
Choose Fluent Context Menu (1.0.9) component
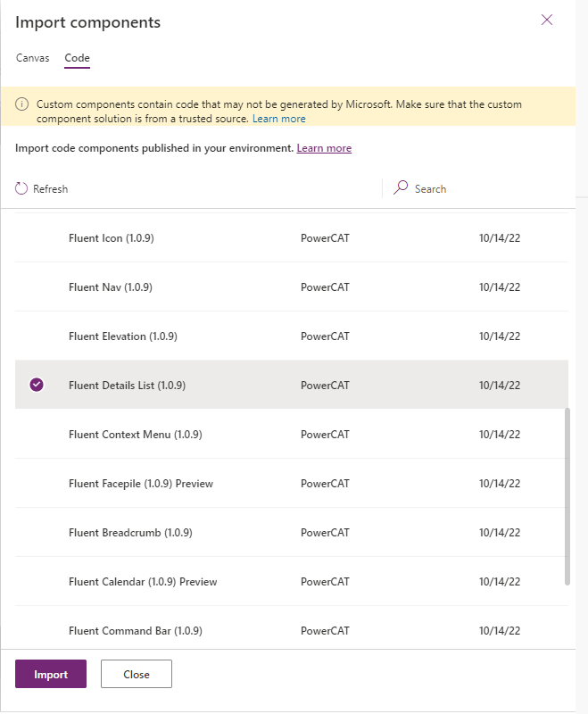point(135,435)
